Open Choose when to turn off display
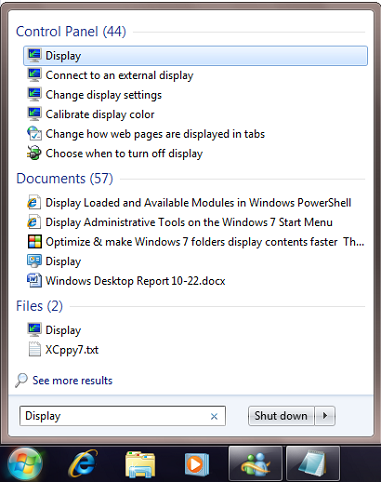 pyautogui.click(x=124, y=154)
